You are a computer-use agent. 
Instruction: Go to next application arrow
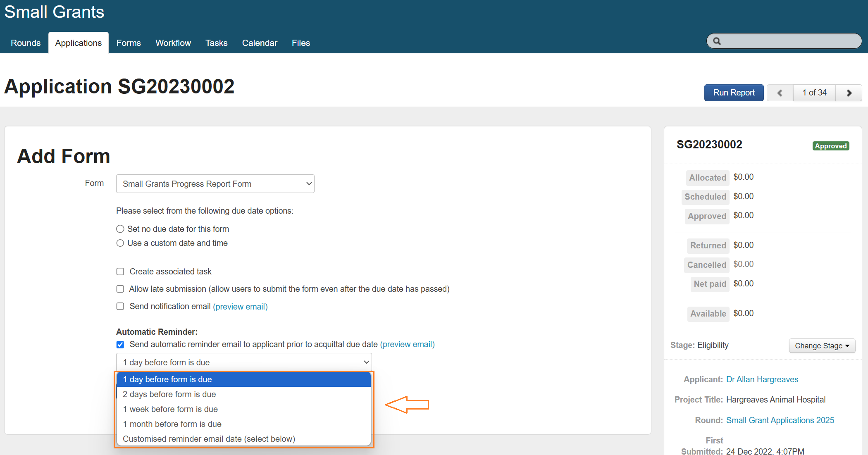pyautogui.click(x=849, y=93)
